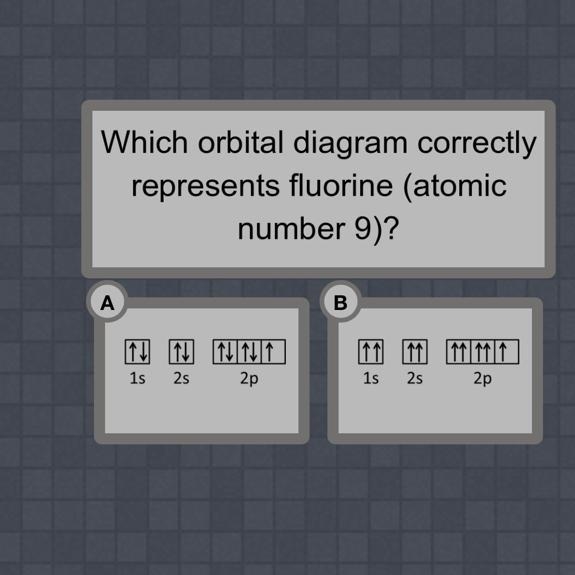Image resolution: width=575 pixels, height=575 pixels.
Task: Click the 1s label under option B
Action: [x=371, y=378]
